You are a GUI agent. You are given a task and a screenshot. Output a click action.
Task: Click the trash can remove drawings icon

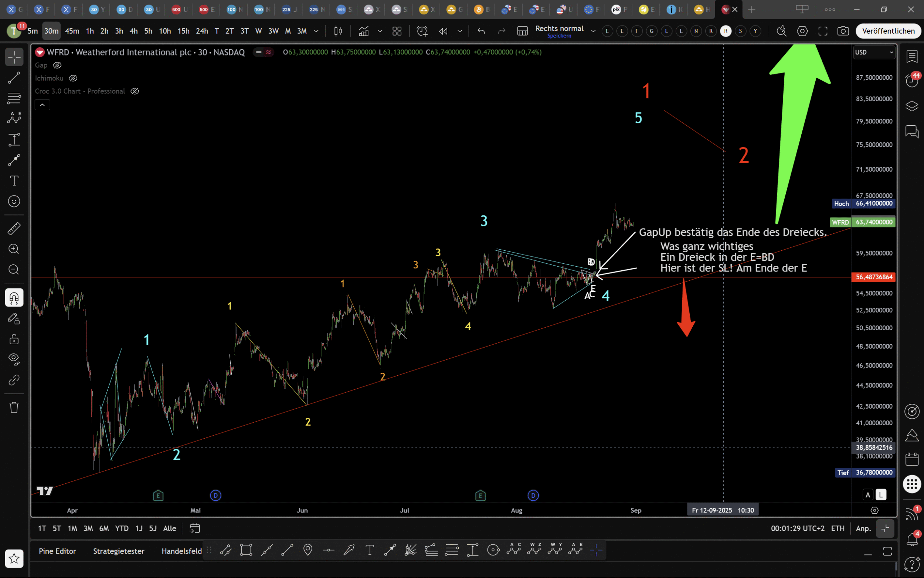click(14, 407)
